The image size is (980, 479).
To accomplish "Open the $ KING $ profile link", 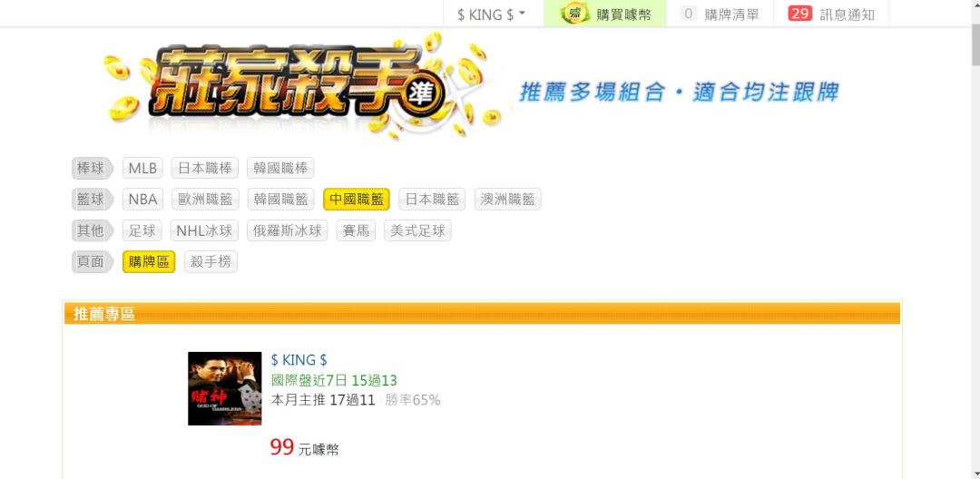I will (x=299, y=360).
